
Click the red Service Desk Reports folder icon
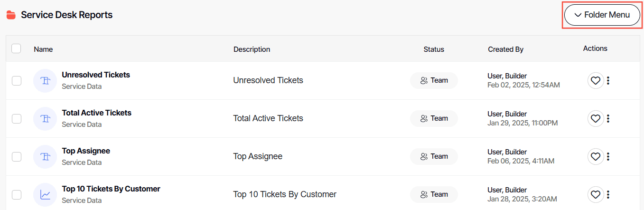point(11,15)
